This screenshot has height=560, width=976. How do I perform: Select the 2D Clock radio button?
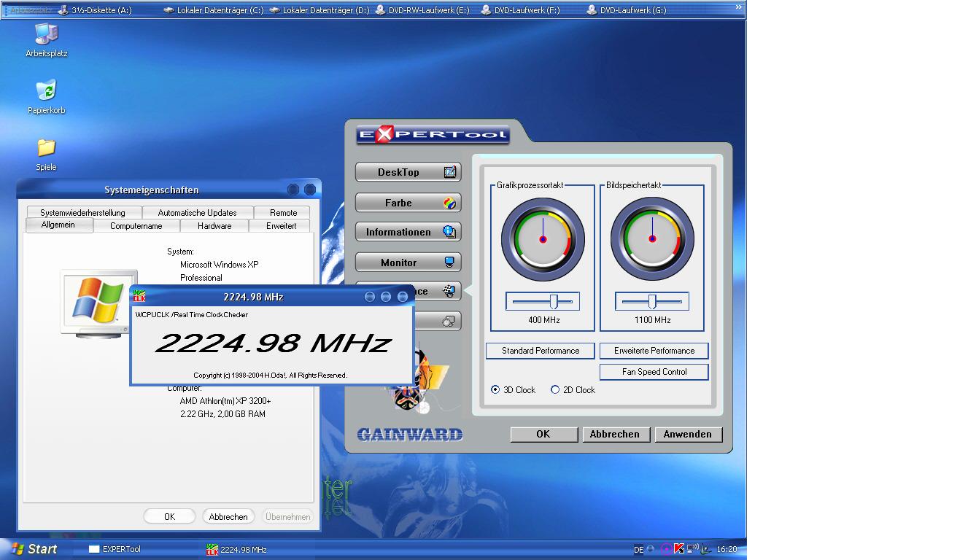(555, 390)
